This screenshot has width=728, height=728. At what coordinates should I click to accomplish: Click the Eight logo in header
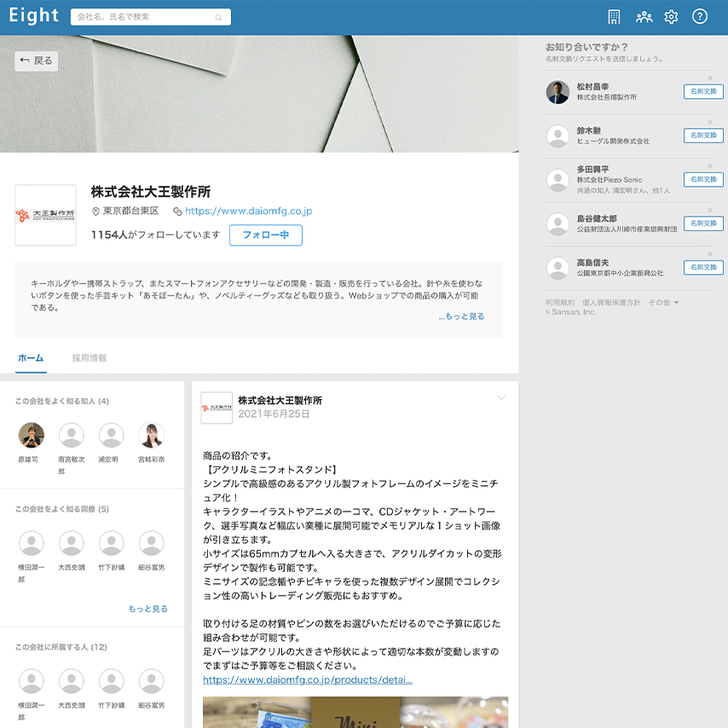(x=34, y=16)
